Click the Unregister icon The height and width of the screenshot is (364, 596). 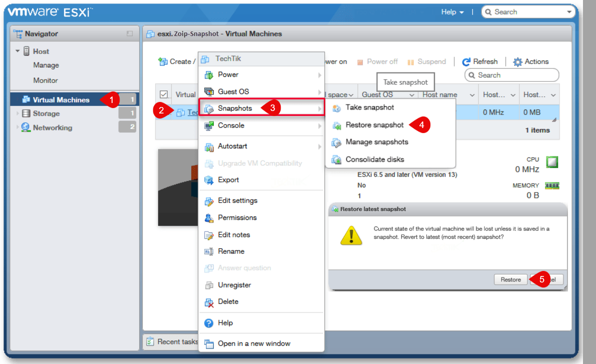[x=209, y=285]
